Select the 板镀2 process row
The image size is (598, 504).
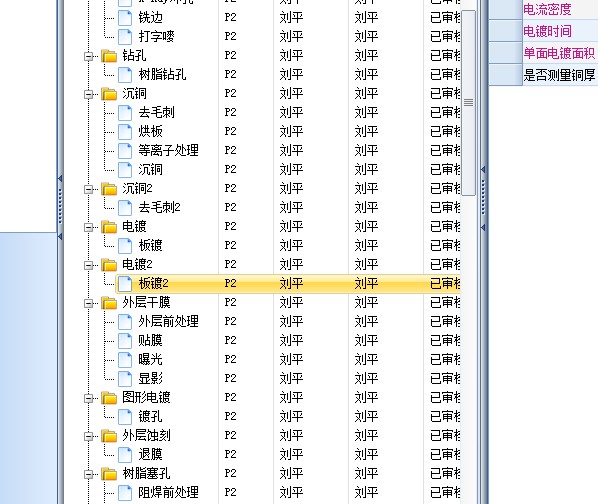tap(288, 284)
